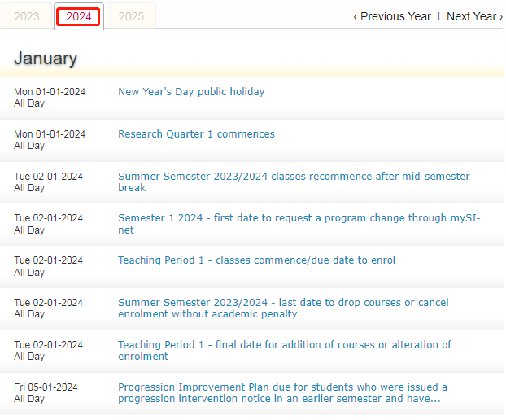Click the first Mon 01-01-2024 date
Screen dimensions: 506x420
(50, 92)
